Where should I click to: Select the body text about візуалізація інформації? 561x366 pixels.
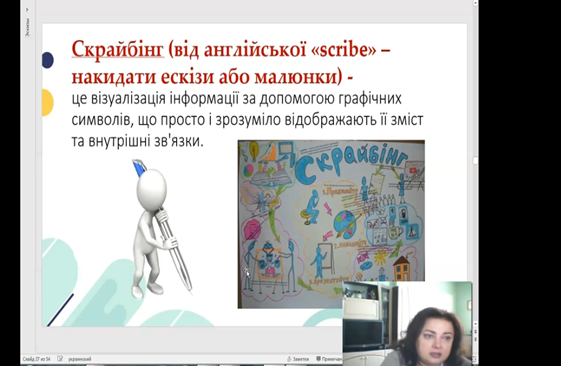pos(247,119)
